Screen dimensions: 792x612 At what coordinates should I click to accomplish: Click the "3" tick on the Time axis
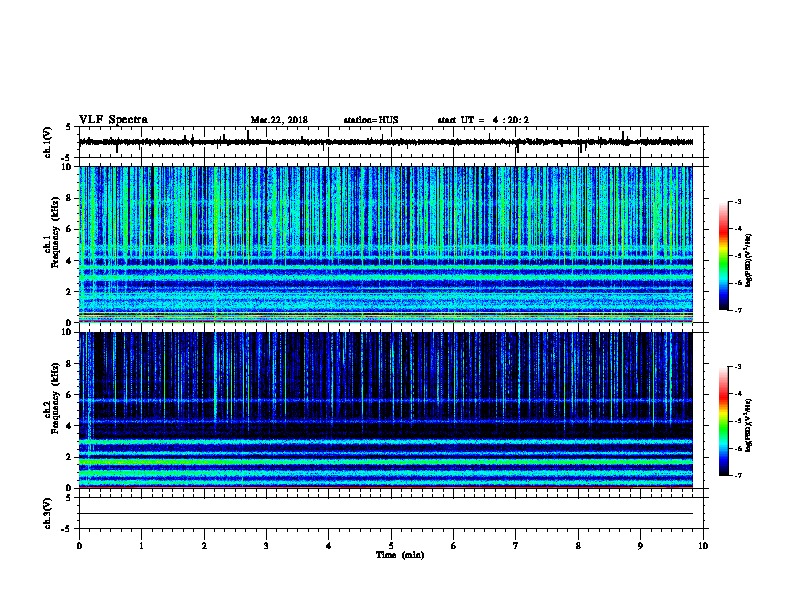(x=266, y=546)
